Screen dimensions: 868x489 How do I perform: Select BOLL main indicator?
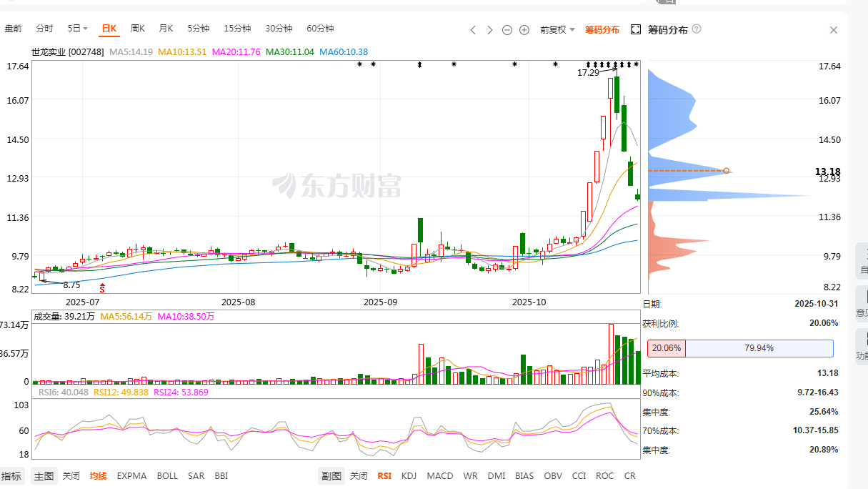(167, 476)
